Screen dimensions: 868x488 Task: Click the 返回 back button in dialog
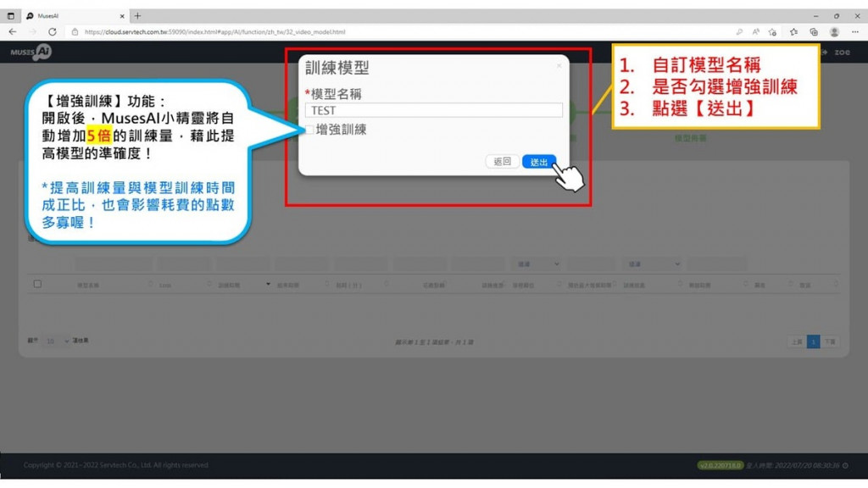click(x=502, y=162)
